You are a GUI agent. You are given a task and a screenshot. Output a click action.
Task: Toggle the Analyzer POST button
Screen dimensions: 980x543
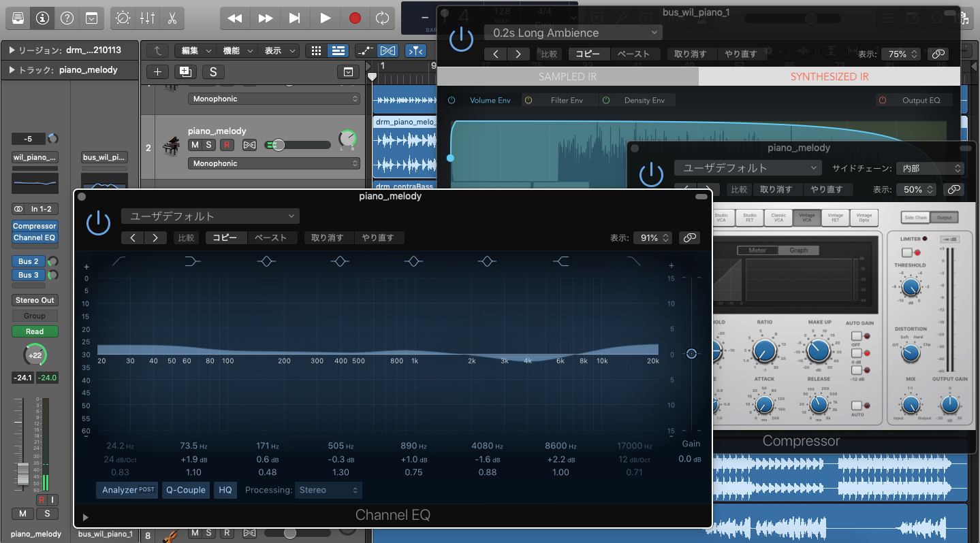pyautogui.click(x=127, y=490)
